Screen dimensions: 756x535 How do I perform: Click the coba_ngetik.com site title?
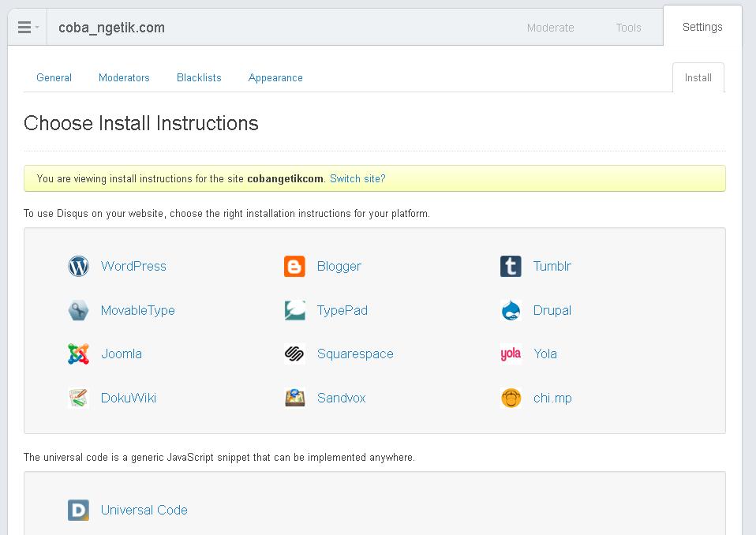[x=112, y=28]
